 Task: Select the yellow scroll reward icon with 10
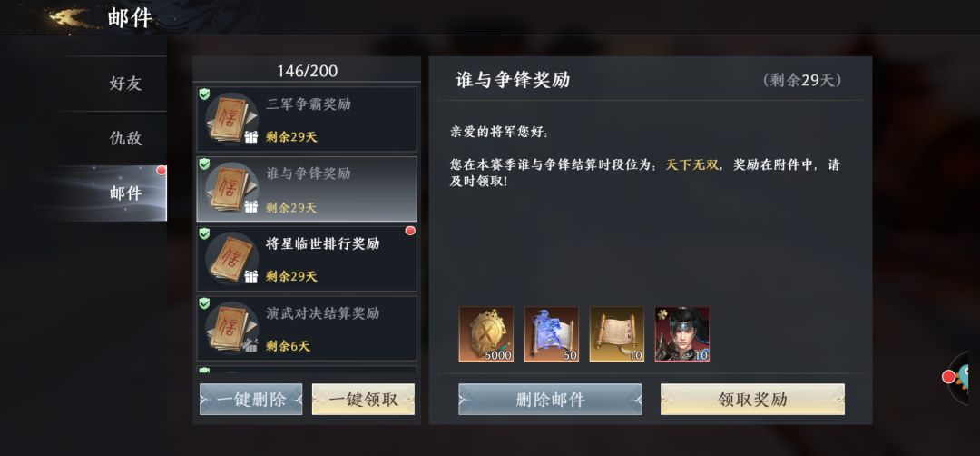pos(617,334)
